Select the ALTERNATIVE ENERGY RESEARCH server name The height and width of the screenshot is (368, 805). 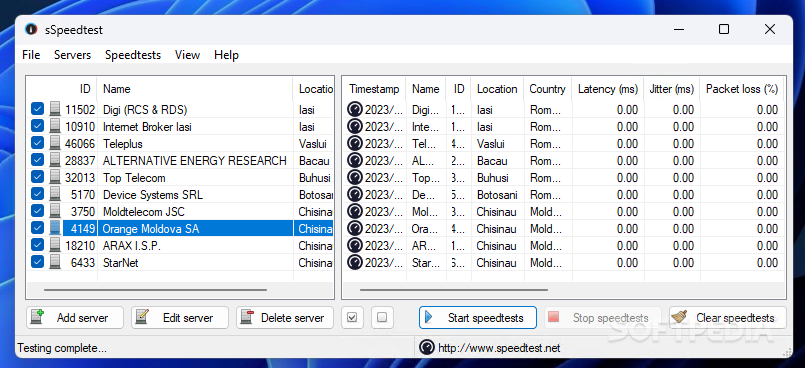tap(195, 161)
